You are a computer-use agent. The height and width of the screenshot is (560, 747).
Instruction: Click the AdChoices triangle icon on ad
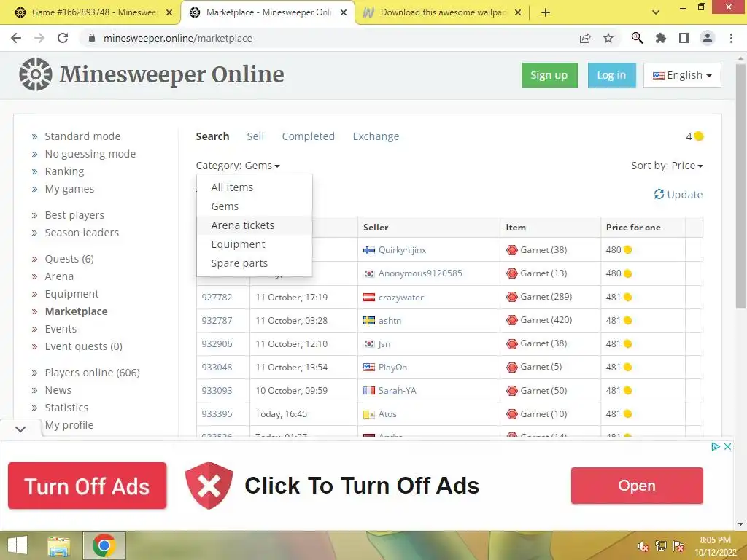[x=715, y=446]
